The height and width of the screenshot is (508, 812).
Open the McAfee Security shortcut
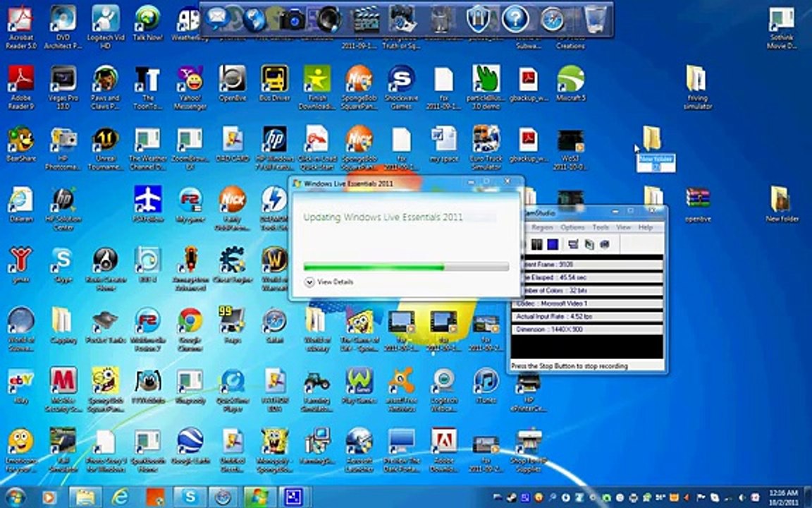(63, 389)
